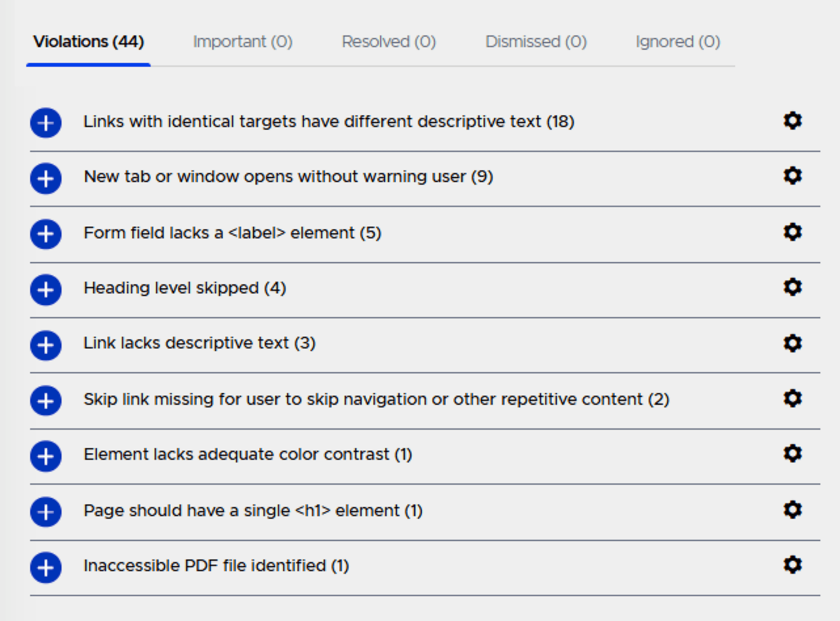Open gear icon for color contrast violation
This screenshot has width=840, height=621.
coord(792,454)
